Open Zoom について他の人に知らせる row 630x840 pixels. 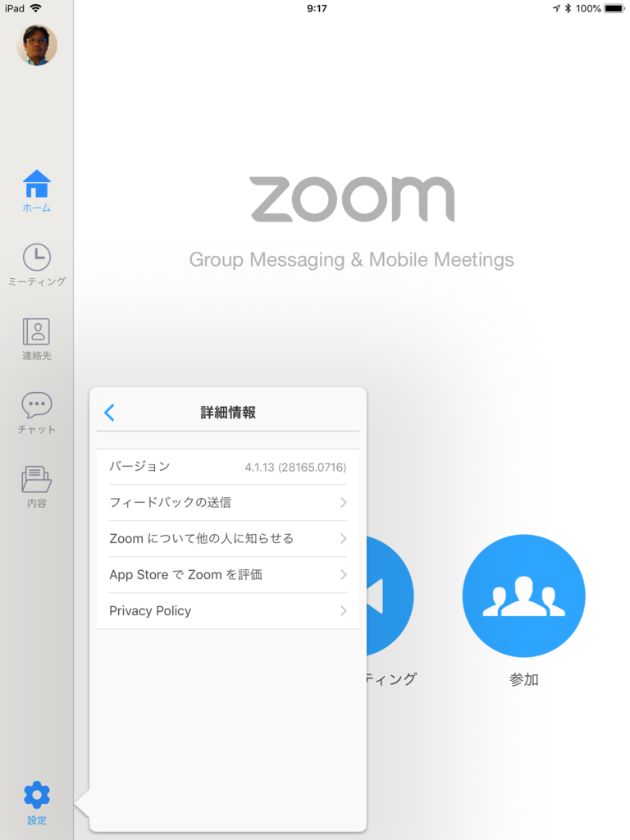point(228,538)
